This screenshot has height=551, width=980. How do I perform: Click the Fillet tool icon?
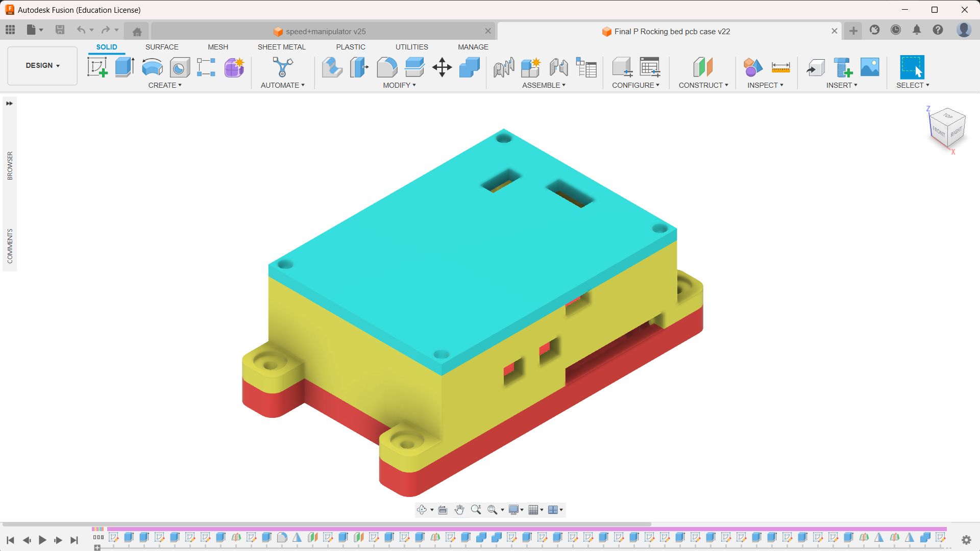tap(387, 67)
